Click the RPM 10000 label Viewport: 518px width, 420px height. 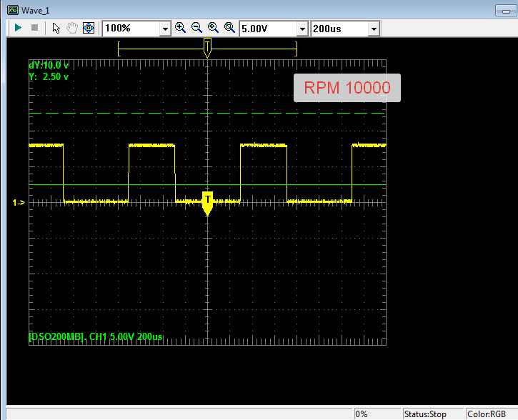pos(347,88)
